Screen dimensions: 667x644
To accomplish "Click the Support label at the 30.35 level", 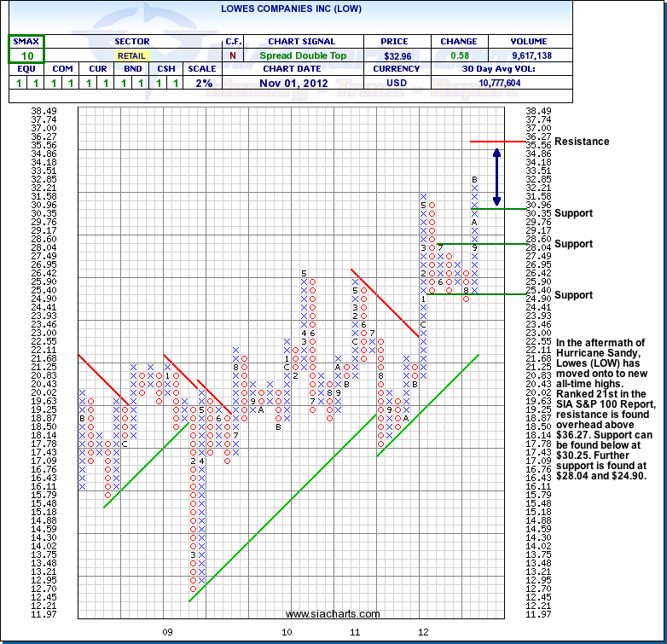I will tap(573, 213).
